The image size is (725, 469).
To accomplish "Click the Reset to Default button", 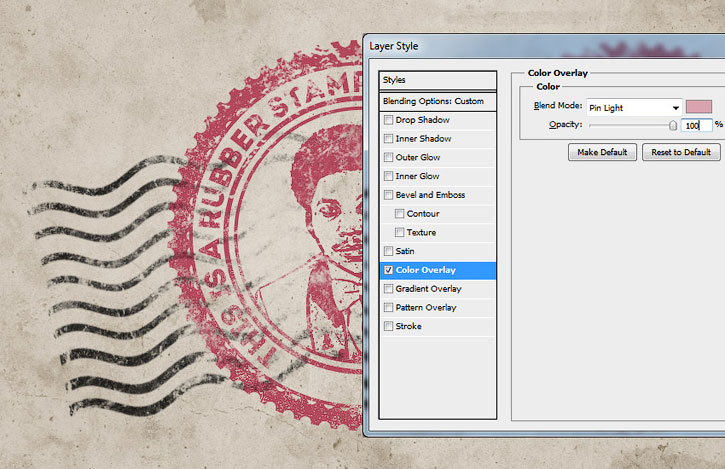I will 681,152.
